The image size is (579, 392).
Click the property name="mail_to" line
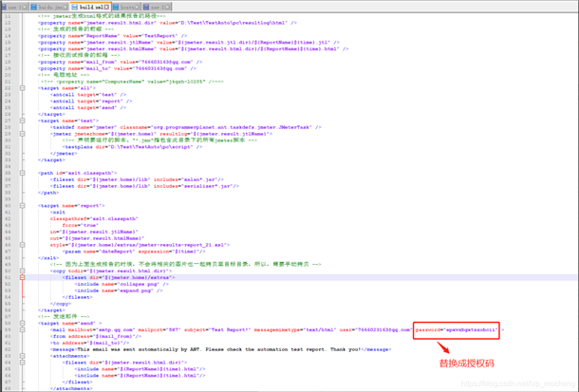pos(117,68)
